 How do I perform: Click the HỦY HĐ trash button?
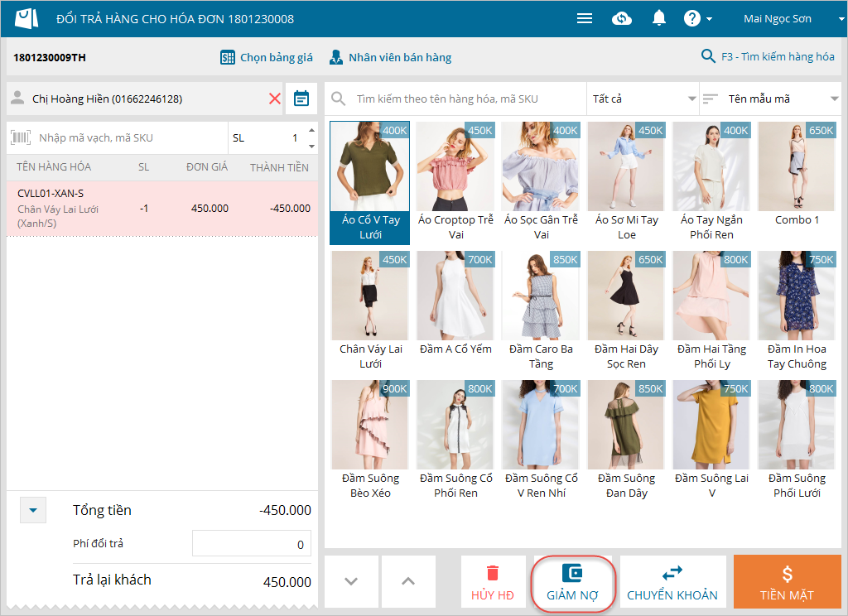[493, 583]
